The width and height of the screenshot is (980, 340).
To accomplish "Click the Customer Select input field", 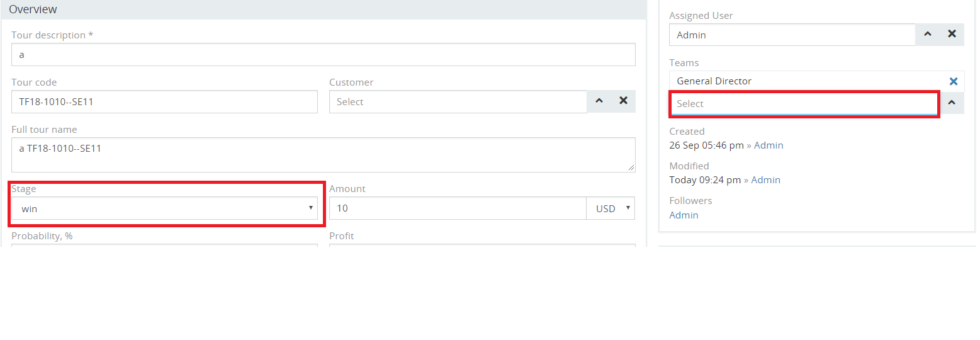I will click(458, 101).
